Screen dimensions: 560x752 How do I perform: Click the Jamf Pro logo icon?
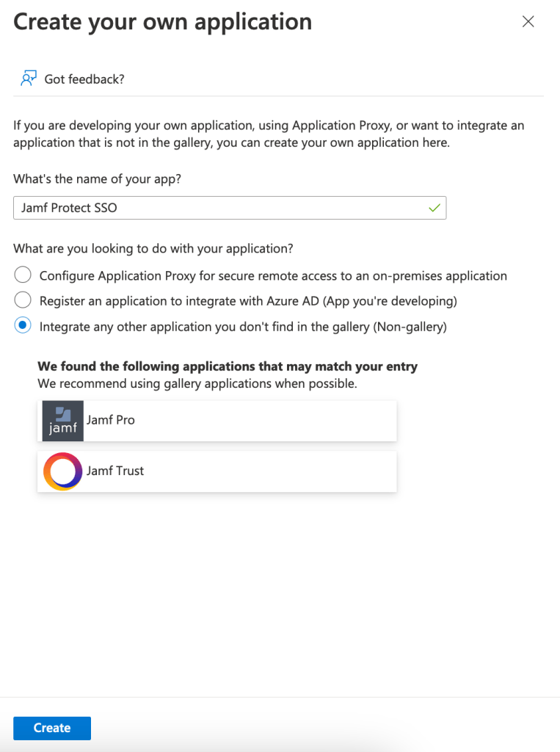click(x=63, y=421)
